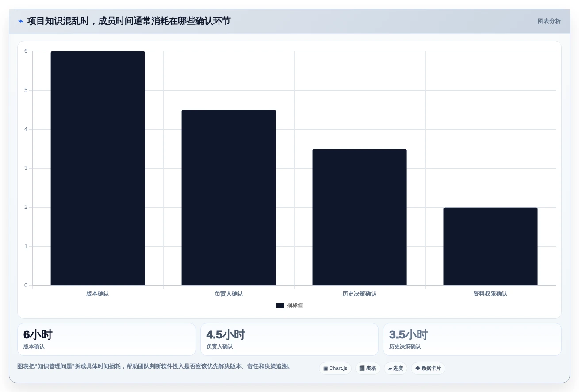This screenshot has height=392, width=579.
Task: Click the 进度 tag chip
Action: (395, 369)
